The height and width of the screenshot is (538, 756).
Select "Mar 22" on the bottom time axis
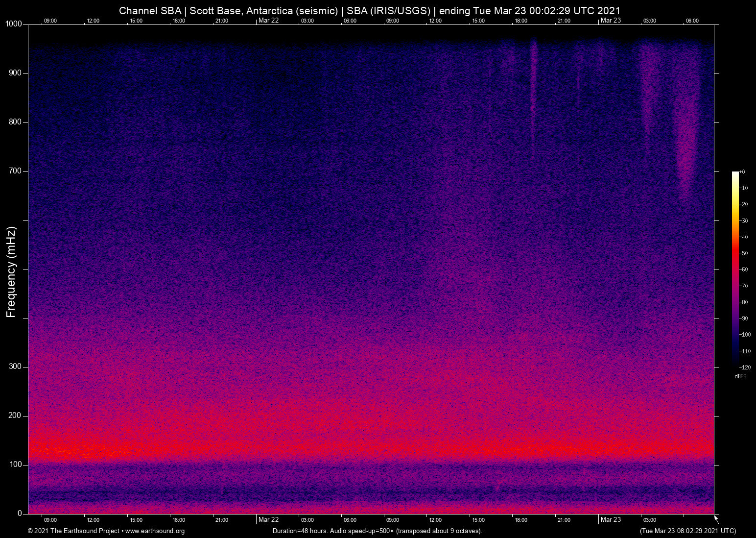268,519
